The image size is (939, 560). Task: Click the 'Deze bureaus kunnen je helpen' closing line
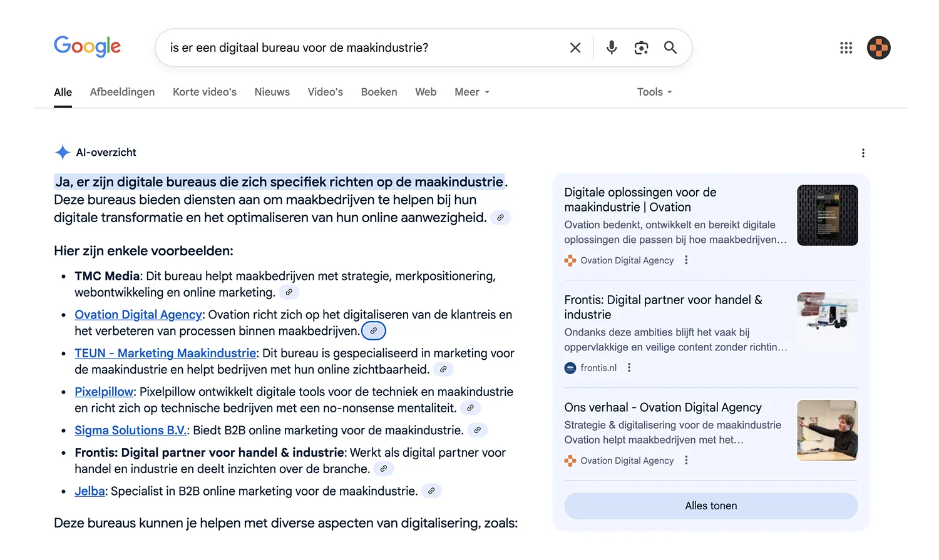coord(285,523)
